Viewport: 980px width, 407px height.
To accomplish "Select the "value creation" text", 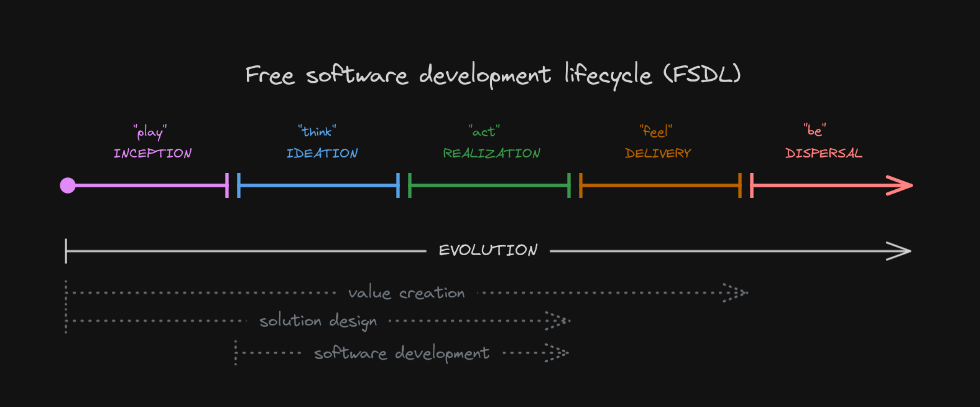I will (406, 292).
